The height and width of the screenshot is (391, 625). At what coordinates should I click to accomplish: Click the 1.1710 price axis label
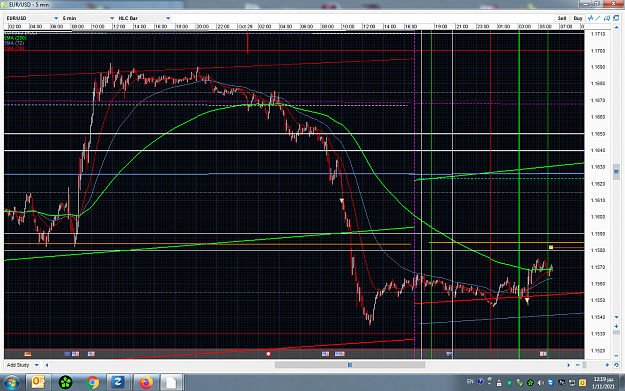pos(597,34)
